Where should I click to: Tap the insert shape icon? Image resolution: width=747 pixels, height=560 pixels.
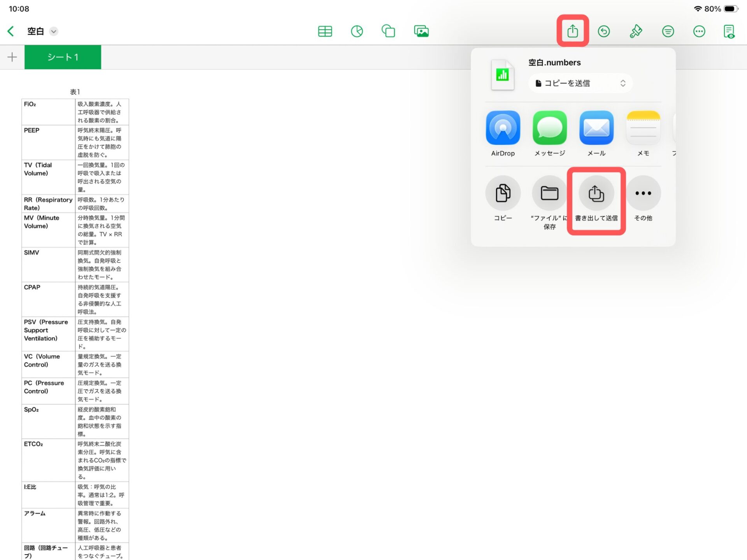(x=388, y=31)
